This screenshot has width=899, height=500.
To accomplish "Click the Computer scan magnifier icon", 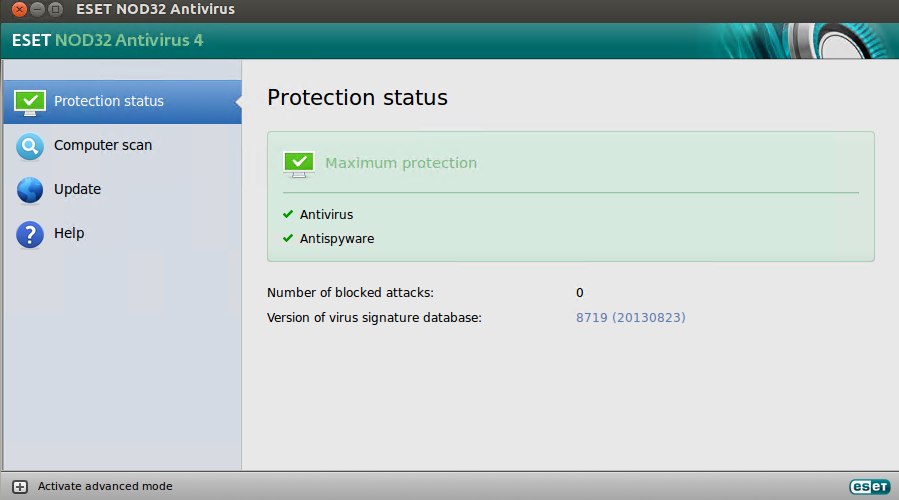I will point(30,146).
